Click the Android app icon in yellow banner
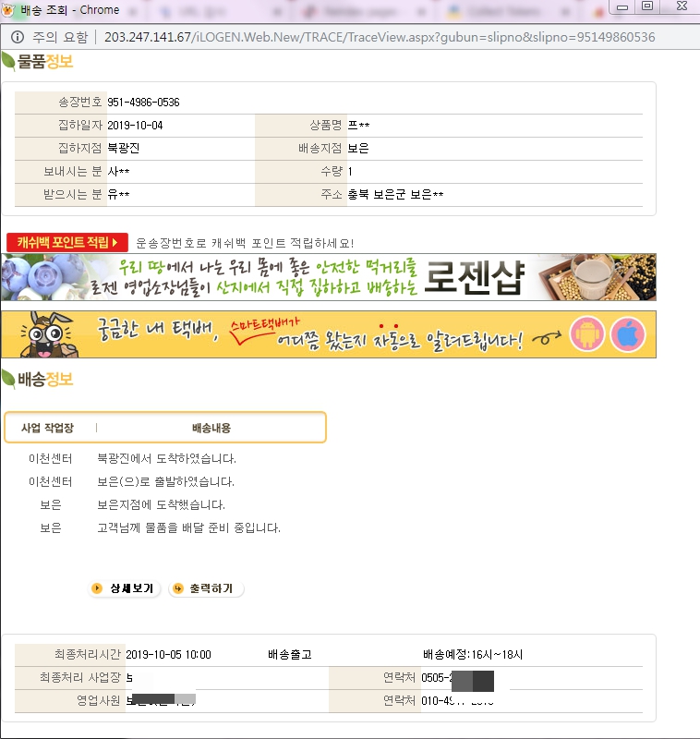The height and width of the screenshot is (739, 700). [x=585, y=334]
